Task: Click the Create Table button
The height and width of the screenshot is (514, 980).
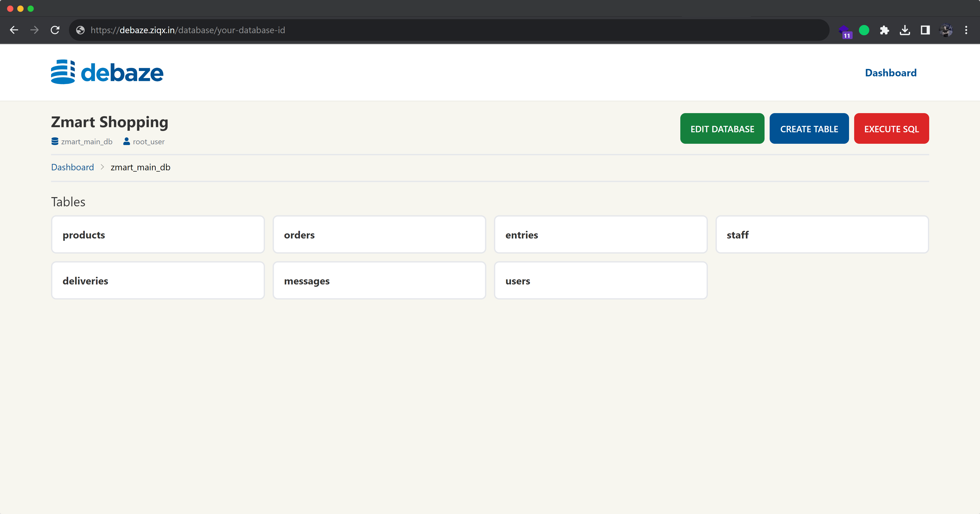Action: 809,129
